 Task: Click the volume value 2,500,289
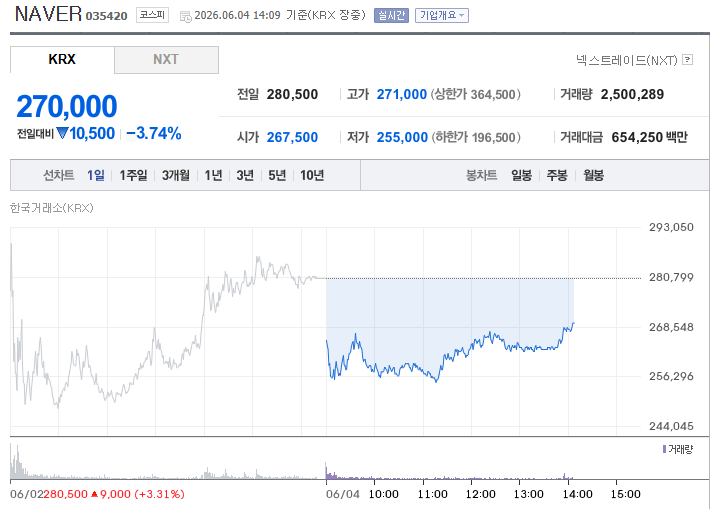[632, 94]
